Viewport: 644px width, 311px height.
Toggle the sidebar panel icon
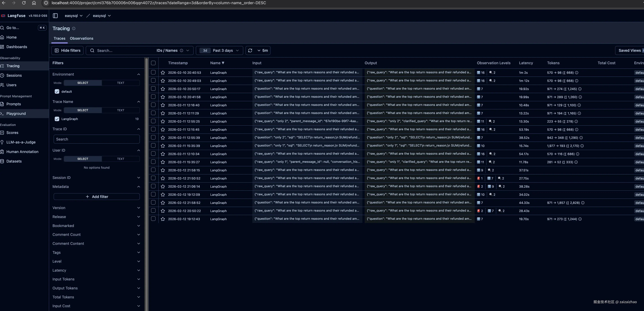point(55,16)
